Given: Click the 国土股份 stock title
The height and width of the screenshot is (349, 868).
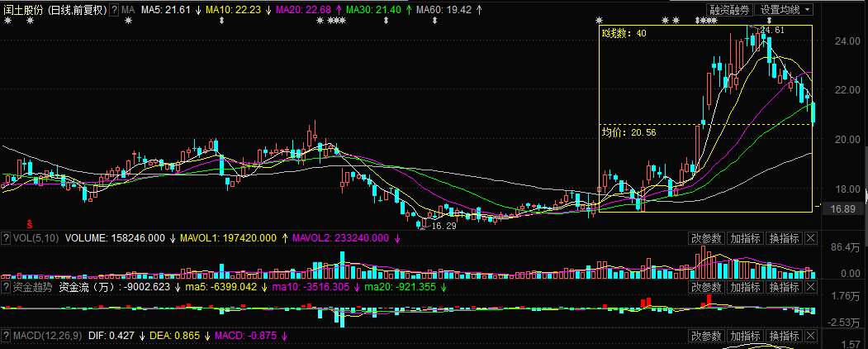Looking at the screenshot, I should tap(21, 10).
